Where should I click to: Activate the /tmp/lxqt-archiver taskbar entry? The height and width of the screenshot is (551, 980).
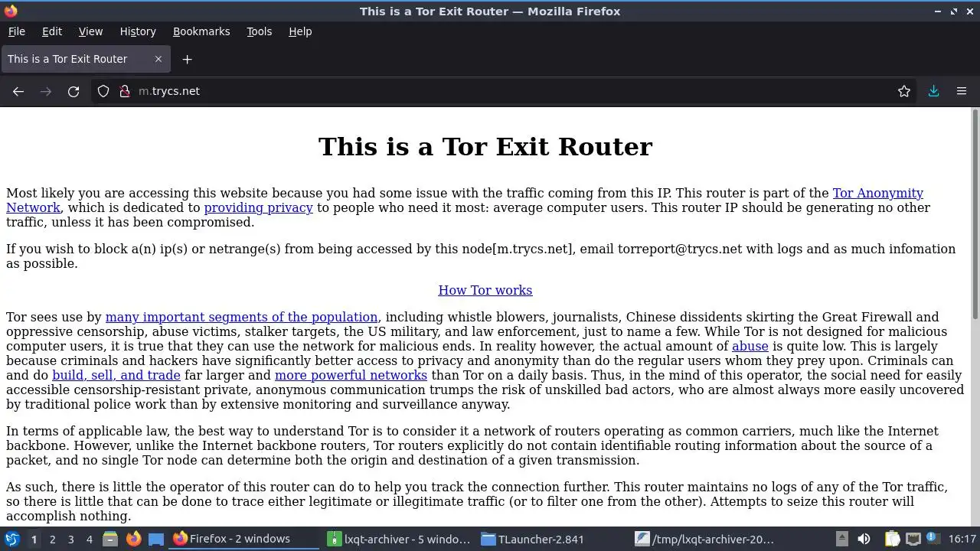point(707,539)
